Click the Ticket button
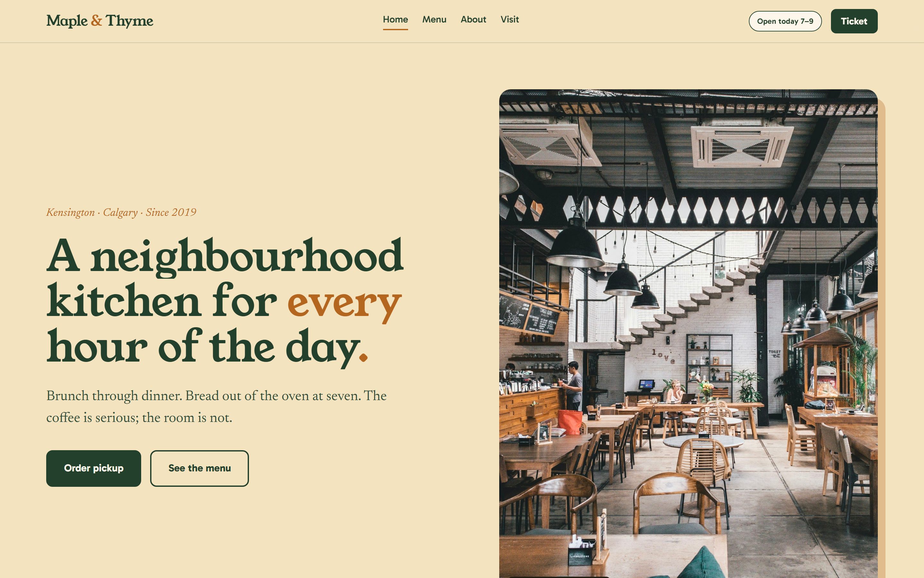The image size is (924, 578). coord(854,21)
